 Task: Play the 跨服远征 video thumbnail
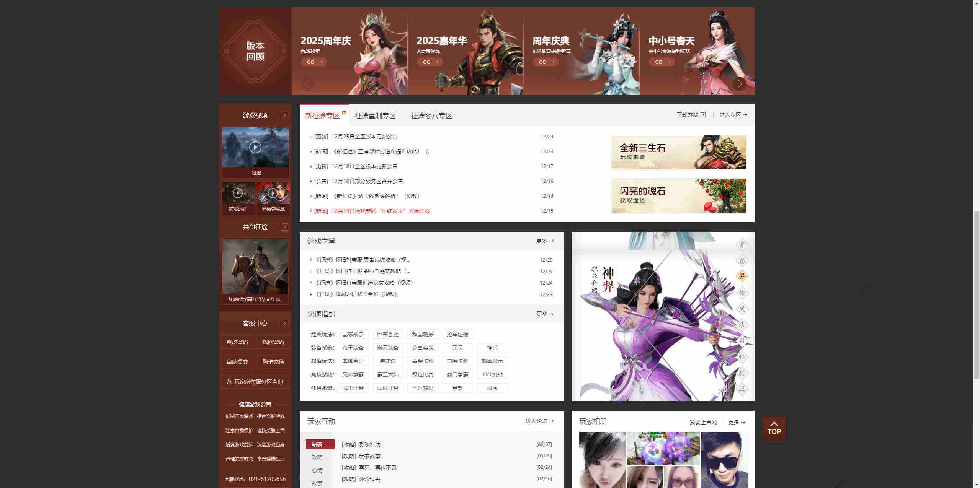238,193
